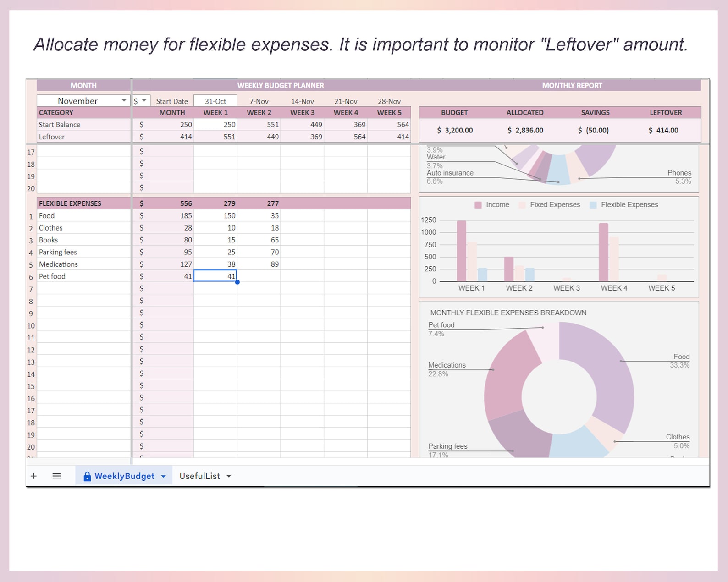Viewport: 728px width, 582px height.
Task: Select the 21-Nov date cell
Action: (346, 101)
